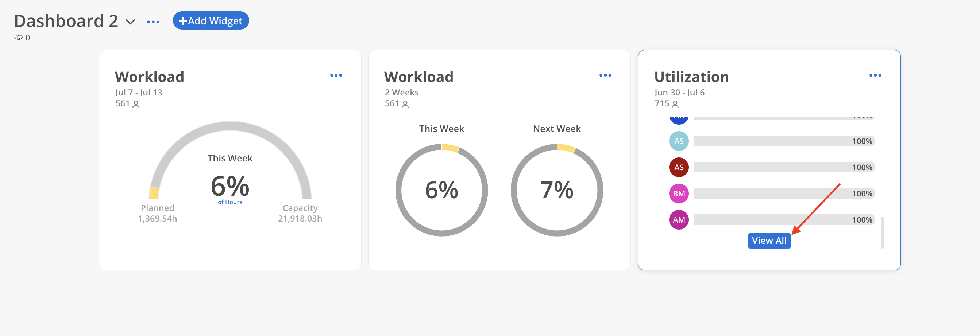
Task: Open the 2 Weeks Workload widget menu
Action: (605, 75)
